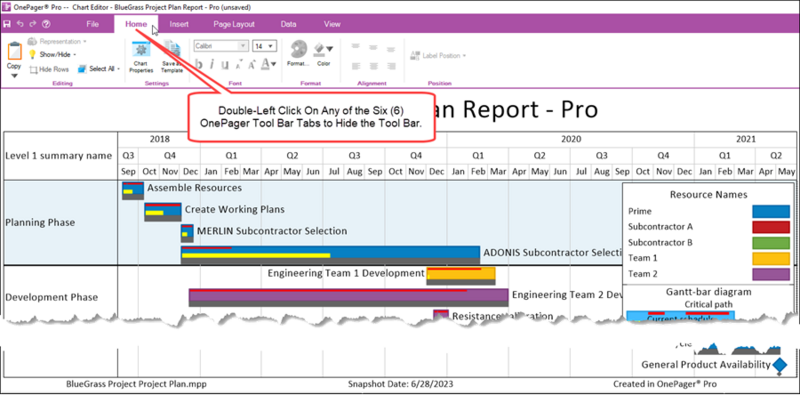The height and width of the screenshot is (395, 800).
Task: Click the Created in OnePager Pro footer
Action: click(665, 384)
